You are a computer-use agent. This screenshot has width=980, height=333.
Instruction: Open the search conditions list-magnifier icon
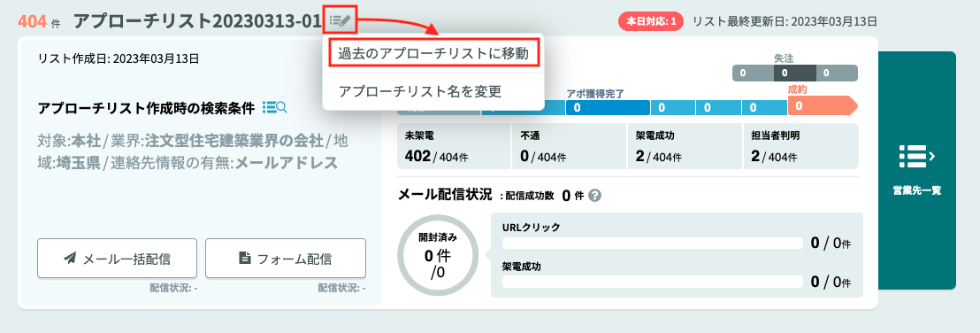274,108
